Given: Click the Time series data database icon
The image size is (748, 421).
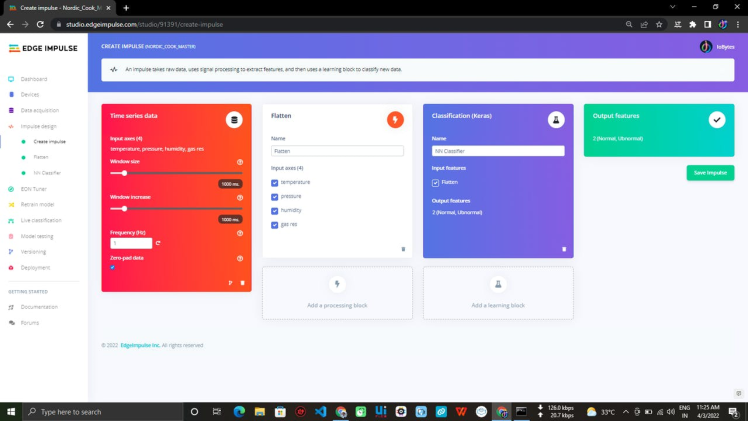Looking at the screenshot, I should coord(234,120).
